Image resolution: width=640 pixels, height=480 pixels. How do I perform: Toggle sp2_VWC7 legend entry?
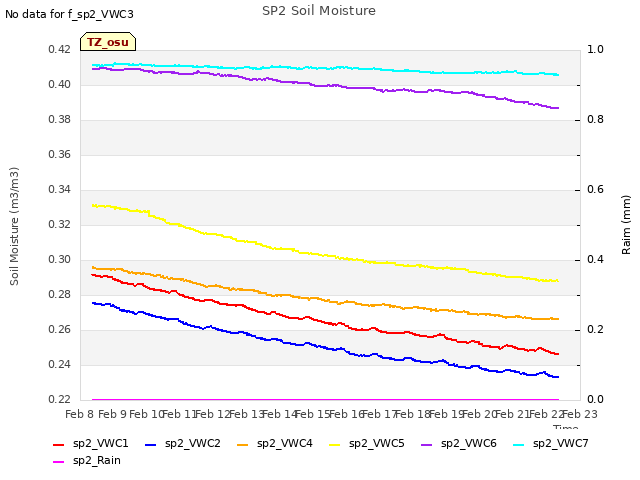[551, 443]
